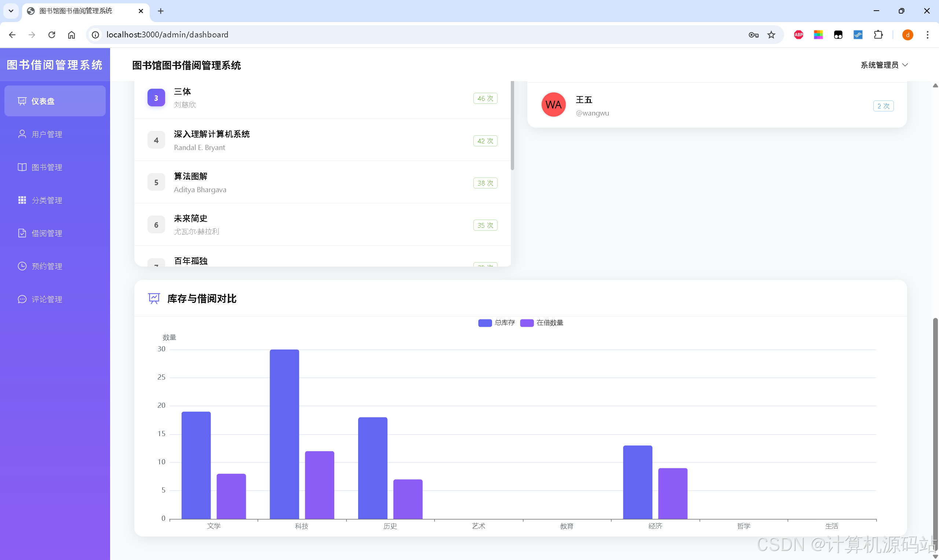
Task: Bookmark this page with star icon
Action: [x=771, y=35]
